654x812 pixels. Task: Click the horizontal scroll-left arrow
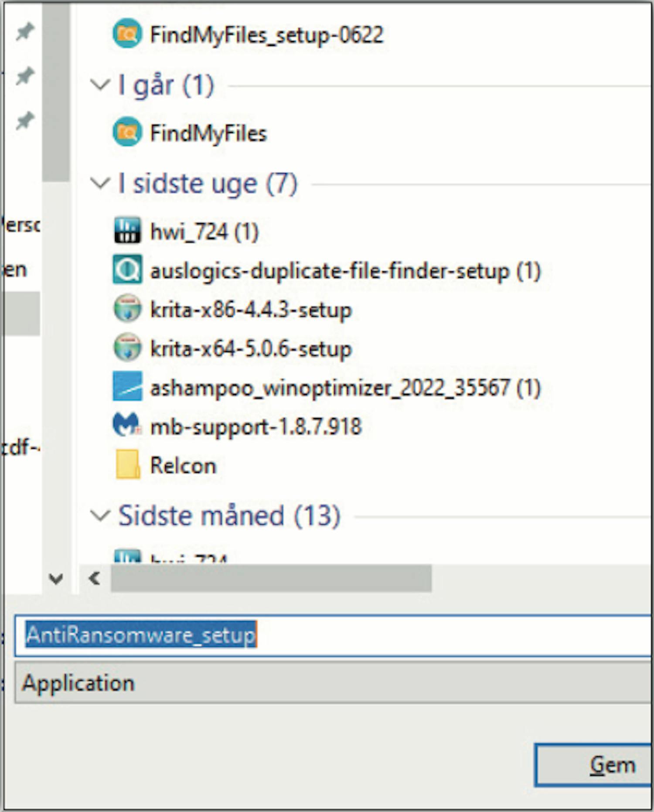coord(95,579)
